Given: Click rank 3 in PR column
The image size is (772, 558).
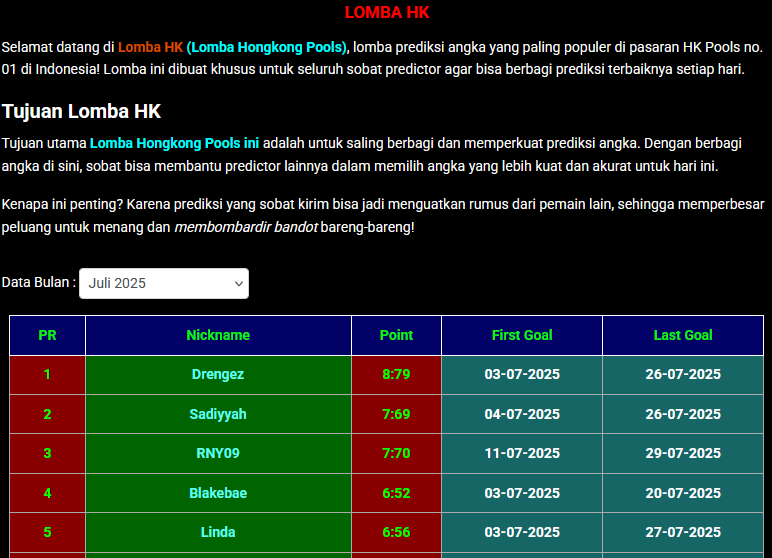Looking at the screenshot, I should (47, 453).
